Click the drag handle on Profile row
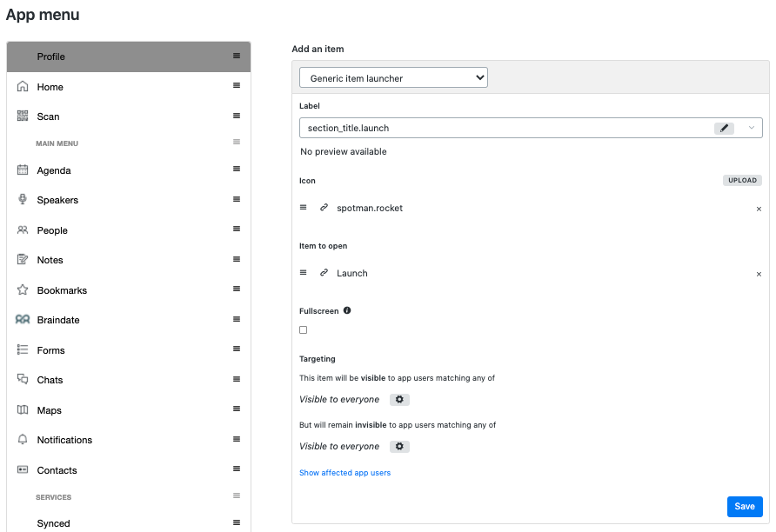The width and height of the screenshot is (776, 532). coord(237,56)
